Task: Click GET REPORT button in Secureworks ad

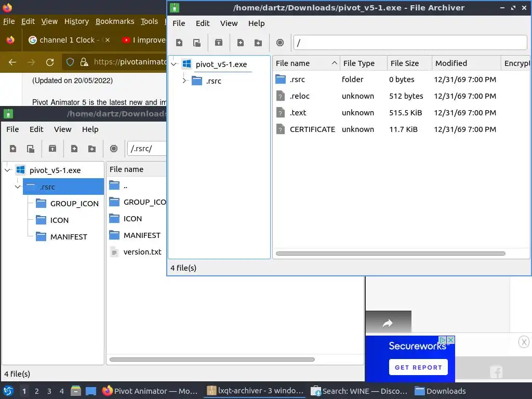Action: coord(418,367)
